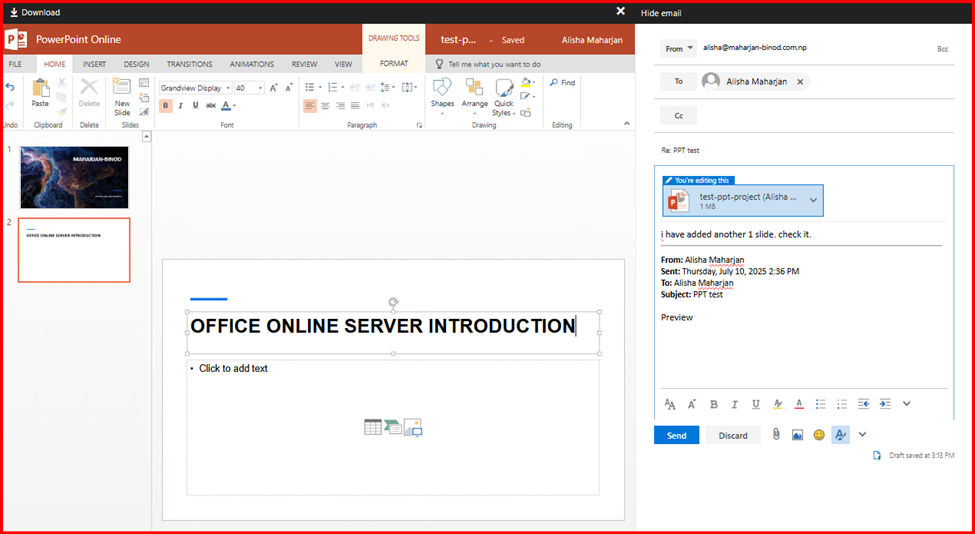
Task: Open the Grandview Display font dropdown
Action: pos(226,88)
